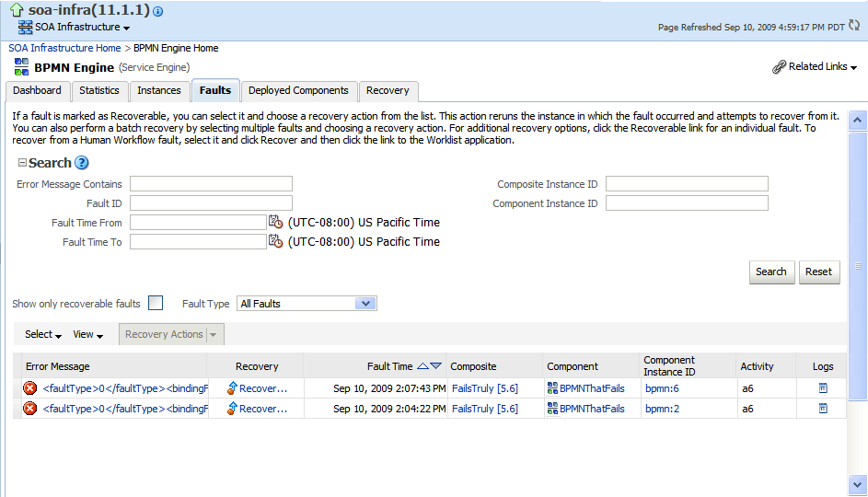
Task: Click component icon in bpmn:6 row
Action: click(552, 388)
